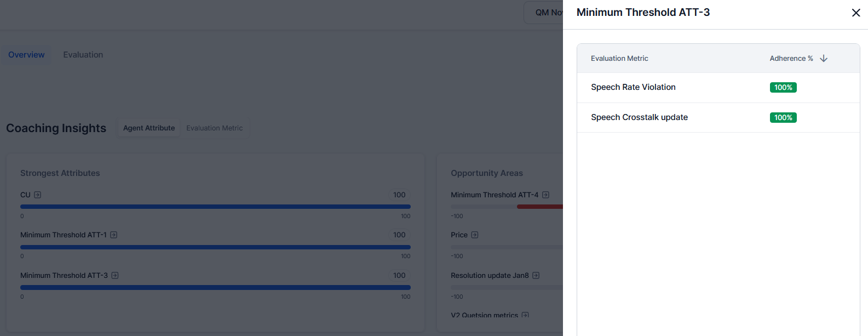Click the Opportunity Areas heading

pyautogui.click(x=487, y=173)
